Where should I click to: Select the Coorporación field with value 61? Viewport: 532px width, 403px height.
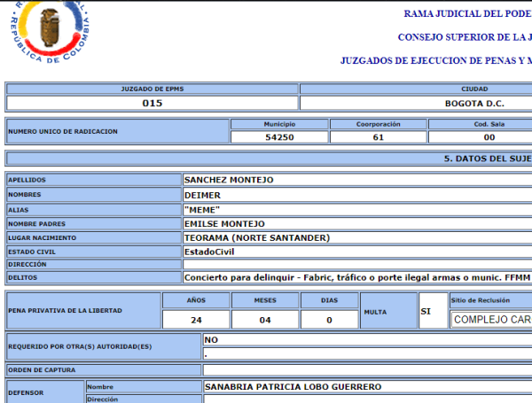377,137
